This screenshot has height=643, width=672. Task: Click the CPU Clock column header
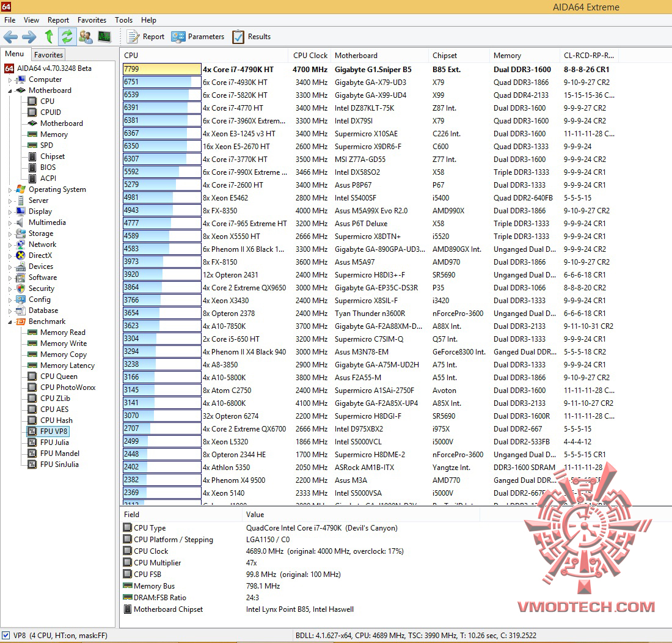310,55
